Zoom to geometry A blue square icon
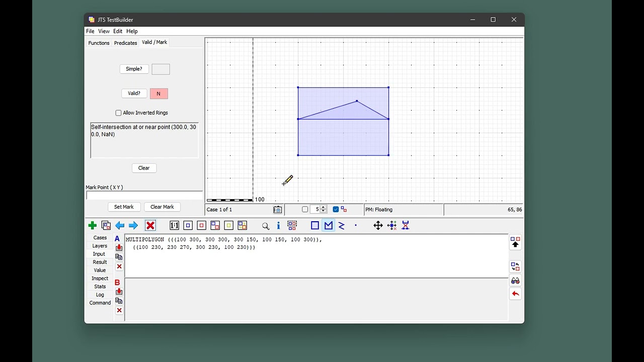Image resolution: width=644 pixels, height=362 pixels. (x=188, y=226)
